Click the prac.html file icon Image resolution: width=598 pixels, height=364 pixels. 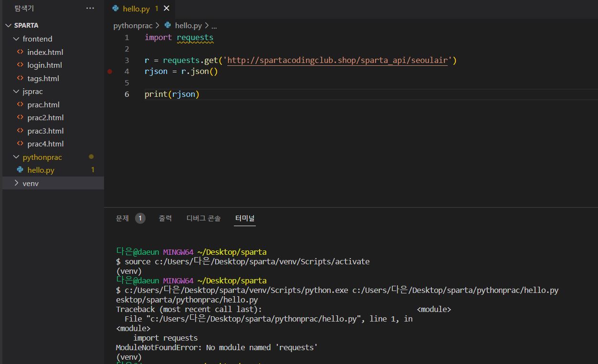(20, 104)
